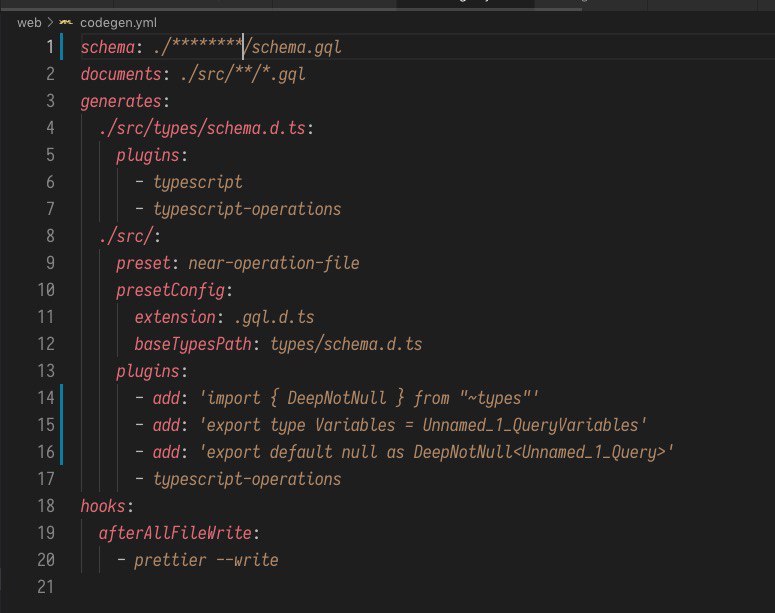Click line number 14 in gutter
Image resolution: width=775 pixels, height=613 pixels.
click(45, 398)
